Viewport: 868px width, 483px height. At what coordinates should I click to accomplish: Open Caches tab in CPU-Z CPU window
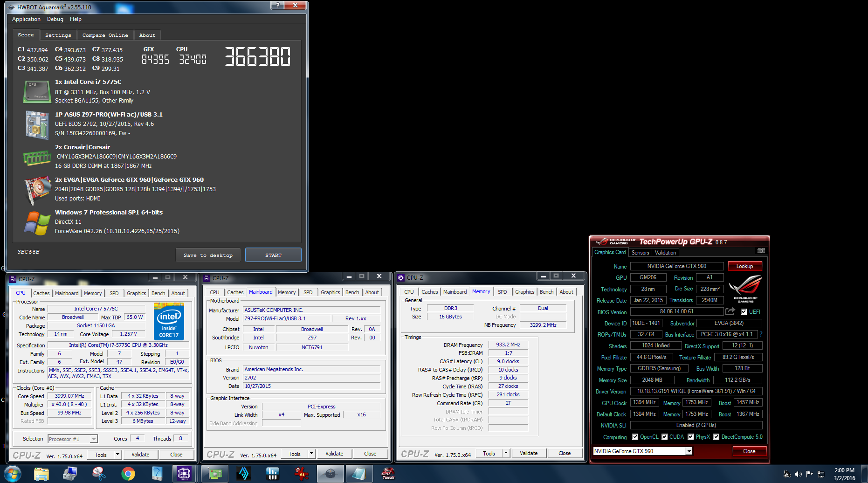click(x=41, y=293)
